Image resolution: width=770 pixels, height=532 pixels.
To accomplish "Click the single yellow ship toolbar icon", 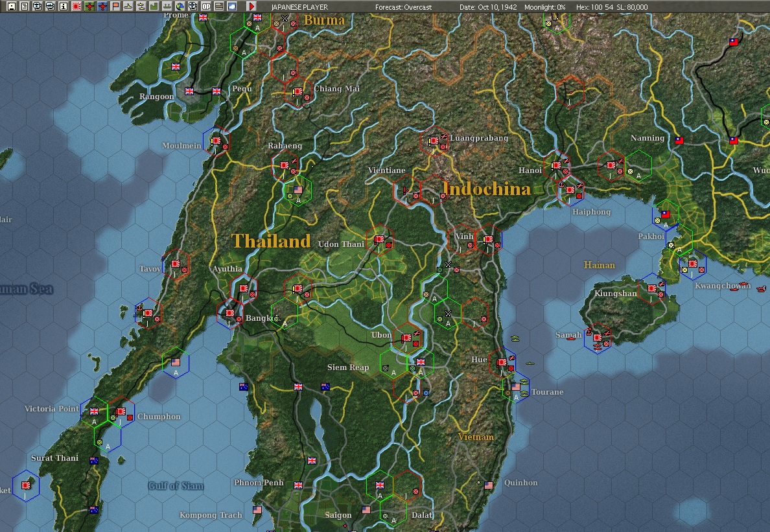I will (128, 6).
